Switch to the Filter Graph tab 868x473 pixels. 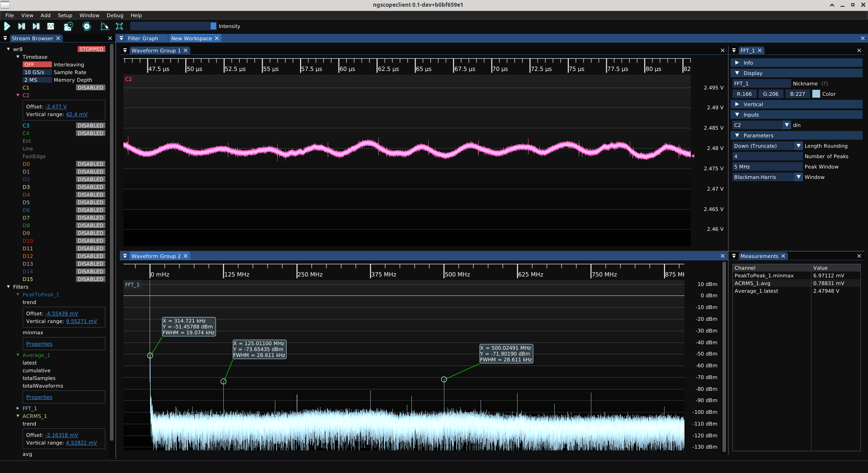(x=143, y=38)
